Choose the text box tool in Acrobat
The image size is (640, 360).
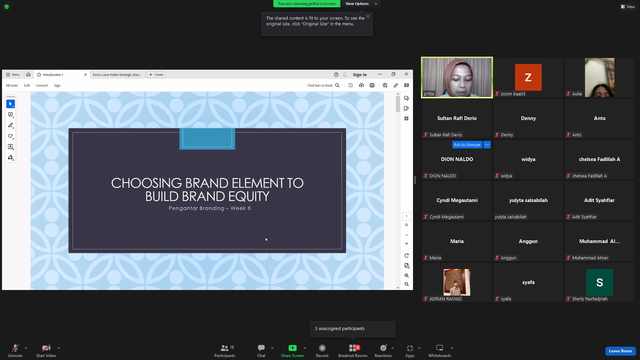11,147
